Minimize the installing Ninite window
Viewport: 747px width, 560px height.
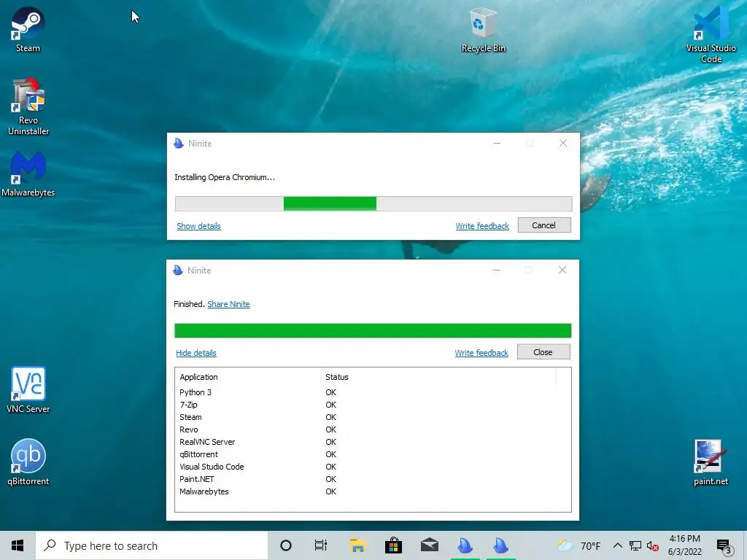(497, 143)
